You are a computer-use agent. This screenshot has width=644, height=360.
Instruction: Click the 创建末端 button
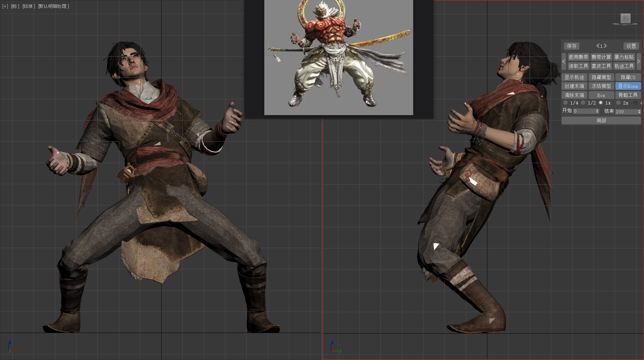(574, 86)
